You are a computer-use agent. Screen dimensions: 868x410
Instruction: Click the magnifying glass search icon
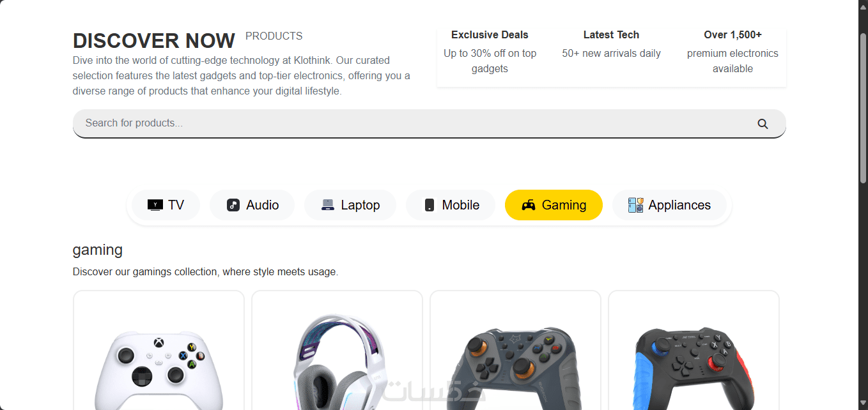tap(763, 124)
